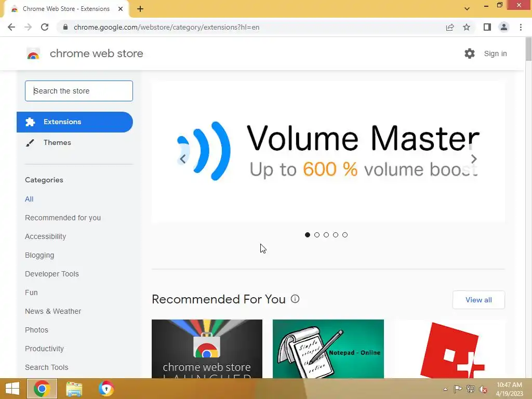Open the Fun category

click(x=31, y=292)
